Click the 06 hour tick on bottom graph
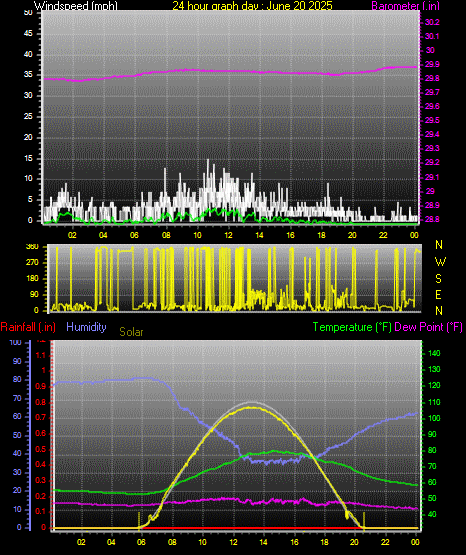 [x=141, y=542]
